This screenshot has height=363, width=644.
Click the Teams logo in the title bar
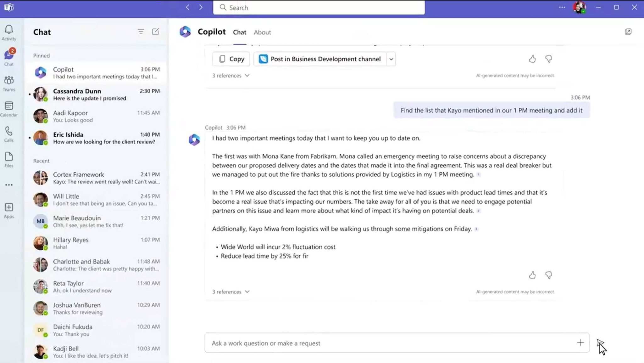[x=9, y=7]
